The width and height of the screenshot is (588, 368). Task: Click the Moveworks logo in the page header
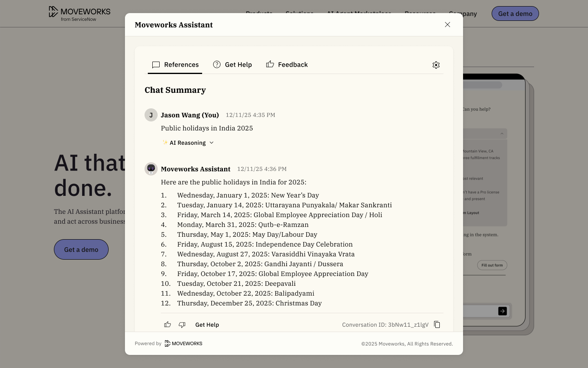pos(80,13)
